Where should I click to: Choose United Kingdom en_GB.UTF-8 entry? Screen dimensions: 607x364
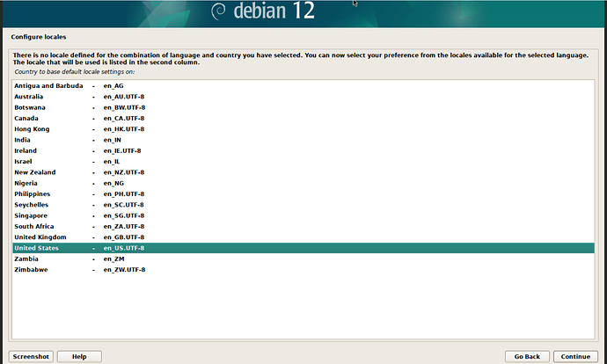pos(303,237)
